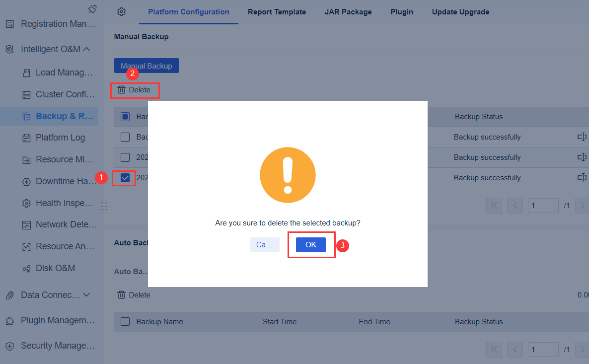Cancel the delete backup dialog
589x364 pixels.
pos(264,244)
